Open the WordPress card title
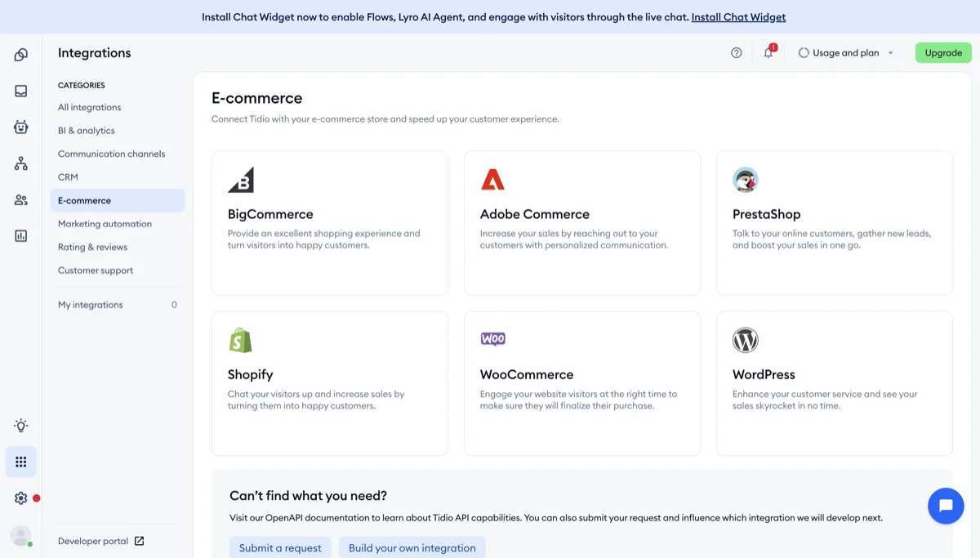 pyautogui.click(x=764, y=374)
